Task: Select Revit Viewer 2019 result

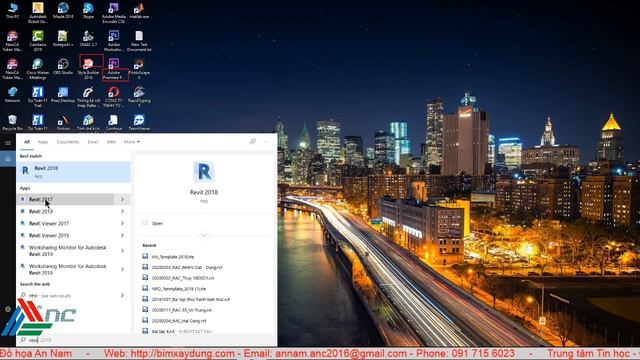Action: coord(66,236)
